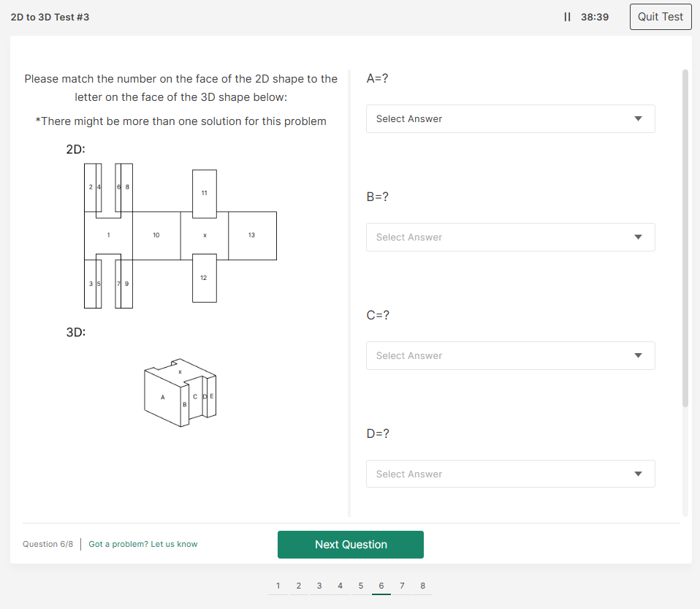This screenshot has height=609, width=700.
Task: Jump to question 2
Action: tap(298, 586)
